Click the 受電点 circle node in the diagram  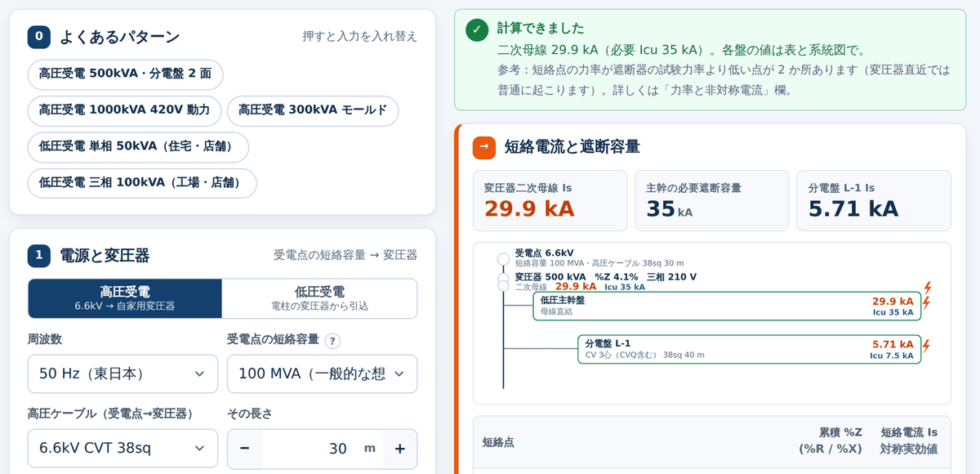[x=503, y=259]
